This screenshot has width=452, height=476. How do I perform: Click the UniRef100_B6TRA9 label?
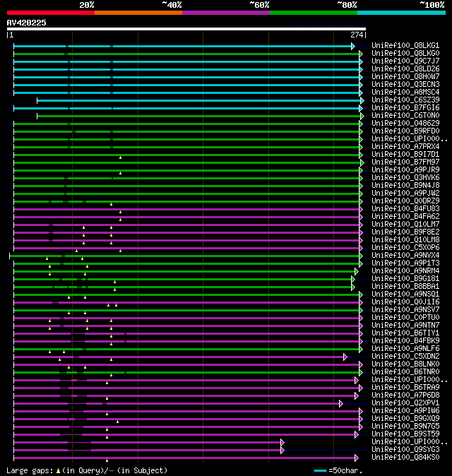tap(405, 388)
